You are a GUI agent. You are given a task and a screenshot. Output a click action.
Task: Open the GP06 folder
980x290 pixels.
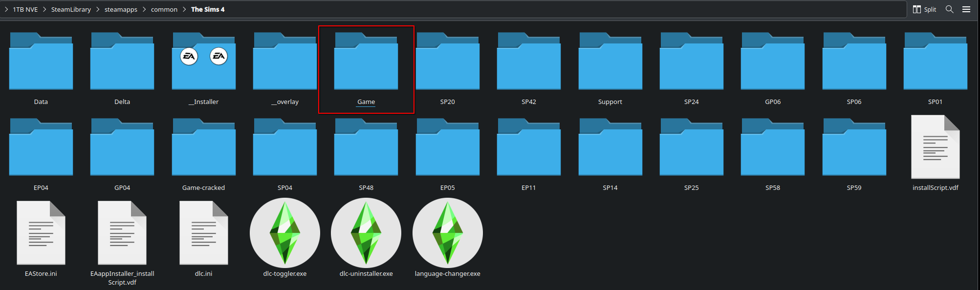[x=773, y=61]
